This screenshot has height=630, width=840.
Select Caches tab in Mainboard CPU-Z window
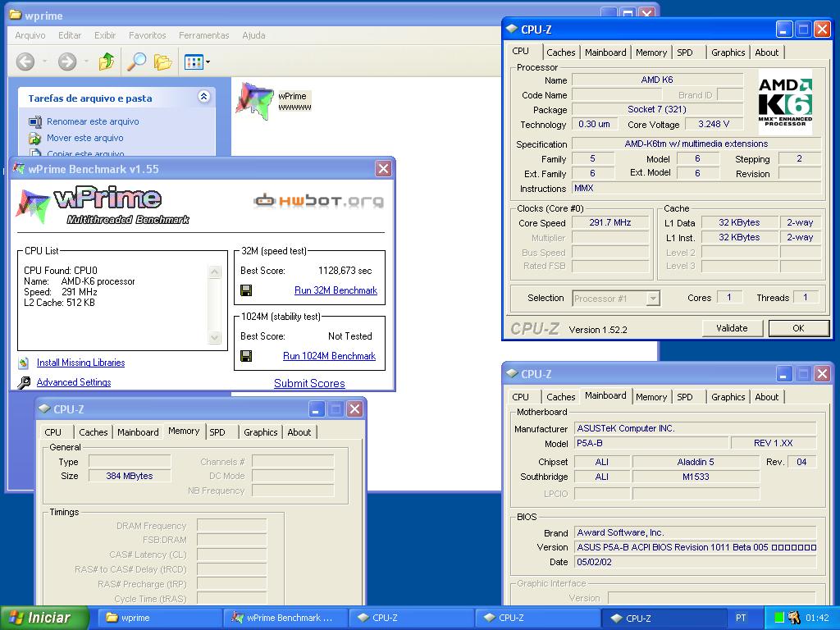click(x=560, y=397)
